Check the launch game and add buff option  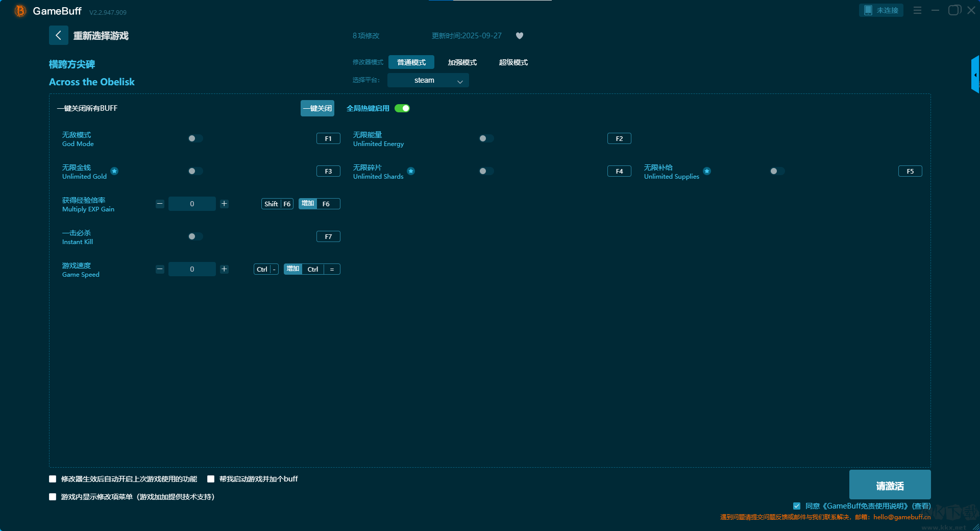click(x=211, y=479)
